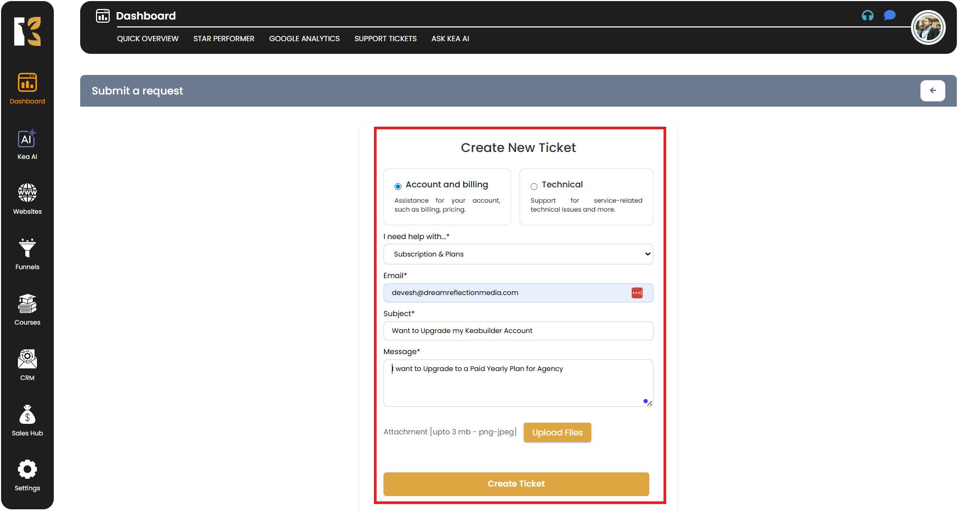This screenshot has height=513, width=980.
Task: Click the Upload Files button
Action: tap(557, 433)
